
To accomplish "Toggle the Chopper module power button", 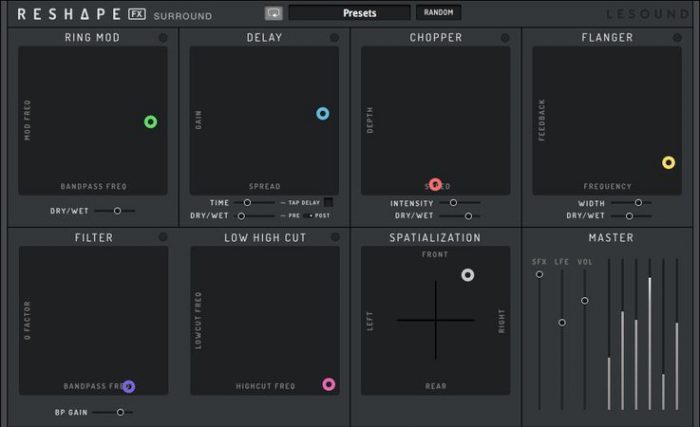I will pyautogui.click(x=505, y=38).
